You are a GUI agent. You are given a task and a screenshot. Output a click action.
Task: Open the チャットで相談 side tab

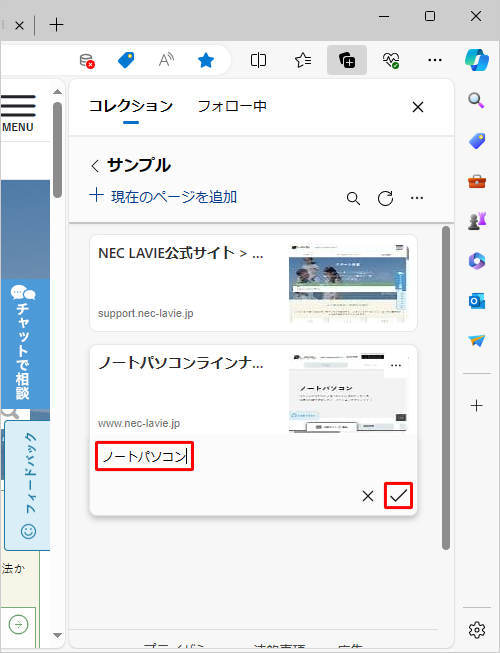click(23, 343)
